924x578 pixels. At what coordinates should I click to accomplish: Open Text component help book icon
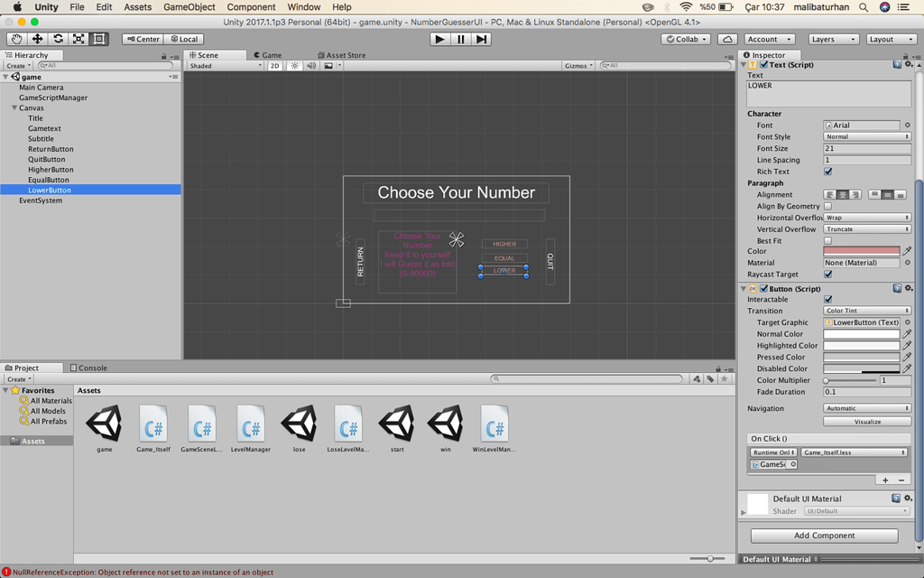click(897, 64)
